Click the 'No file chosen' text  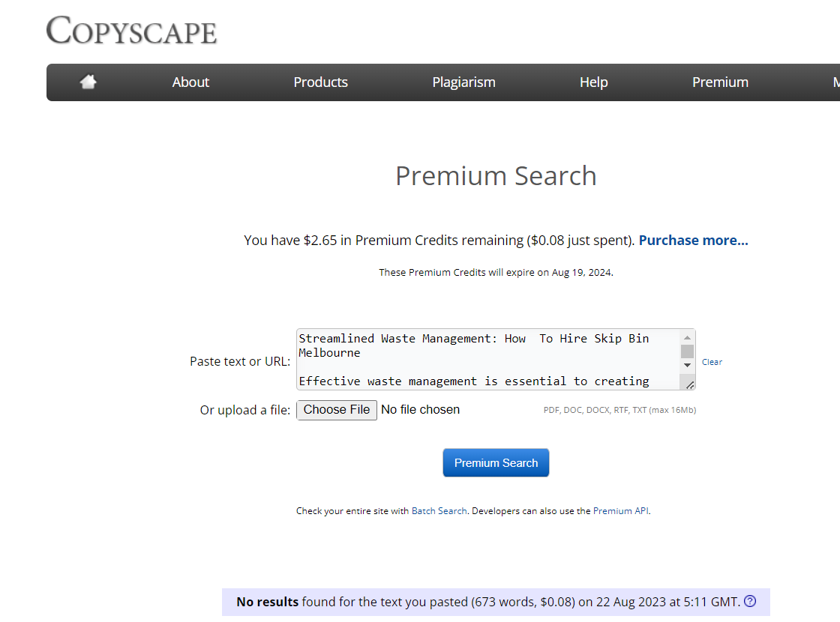click(x=420, y=409)
